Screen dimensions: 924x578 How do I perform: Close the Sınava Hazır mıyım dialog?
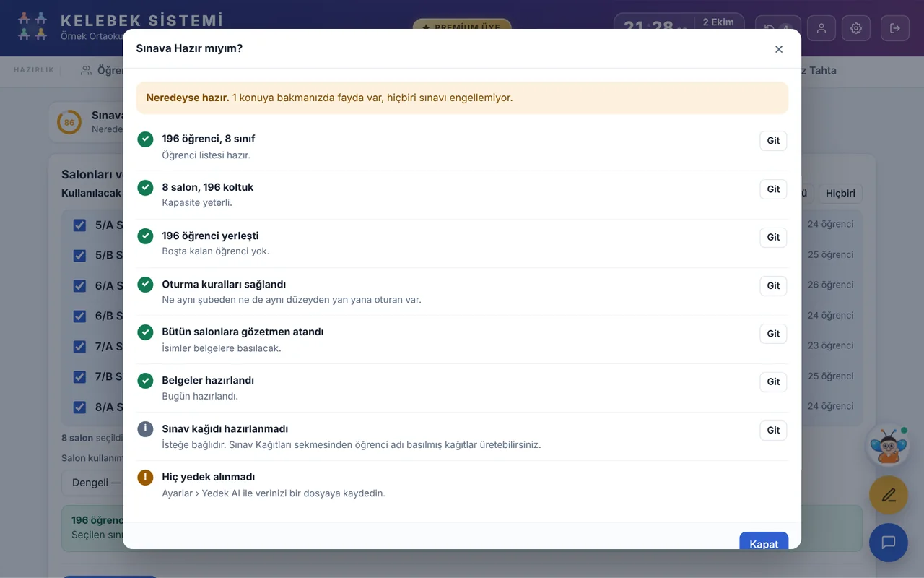(779, 49)
